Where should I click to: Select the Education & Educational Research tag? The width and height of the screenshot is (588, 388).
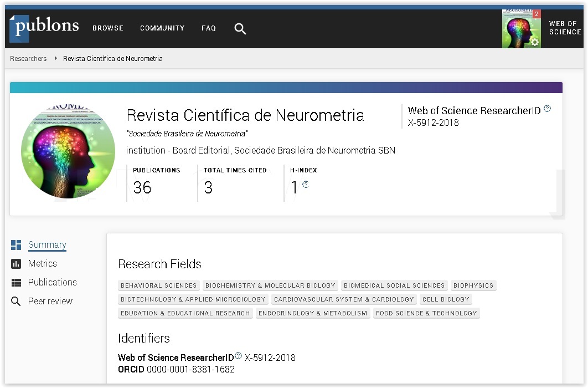click(185, 313)
